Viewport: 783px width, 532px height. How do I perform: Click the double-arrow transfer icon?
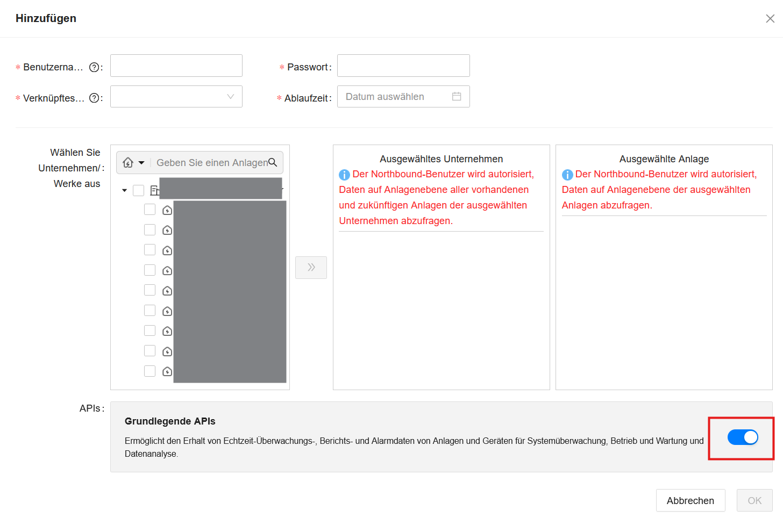[x=311, y=267]
